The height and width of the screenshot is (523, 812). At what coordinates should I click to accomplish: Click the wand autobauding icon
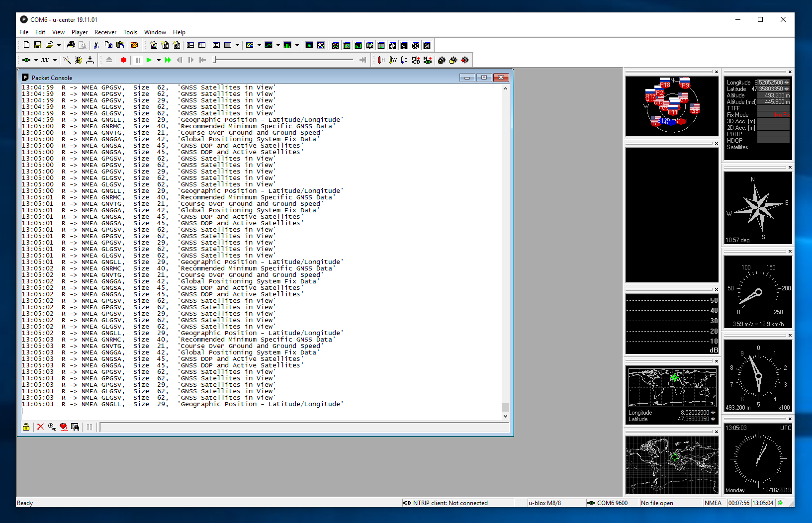pos(67,60)
